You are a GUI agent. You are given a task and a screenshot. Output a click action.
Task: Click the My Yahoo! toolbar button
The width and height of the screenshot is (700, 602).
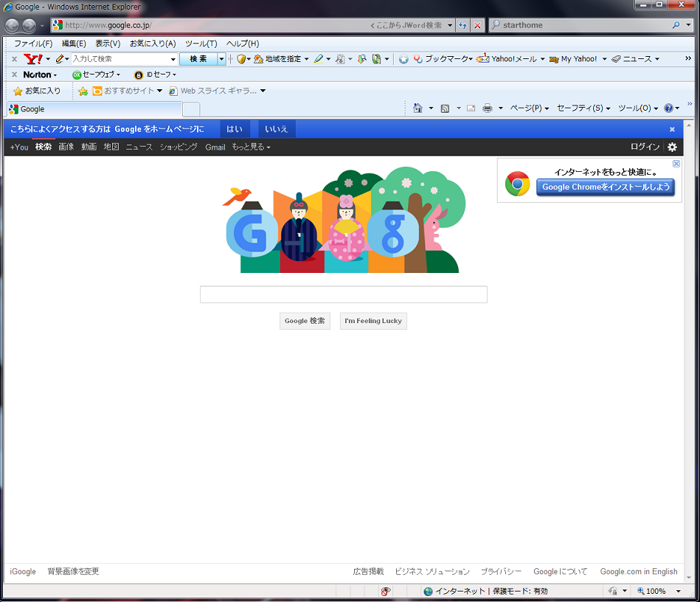(x=573, y=59)
